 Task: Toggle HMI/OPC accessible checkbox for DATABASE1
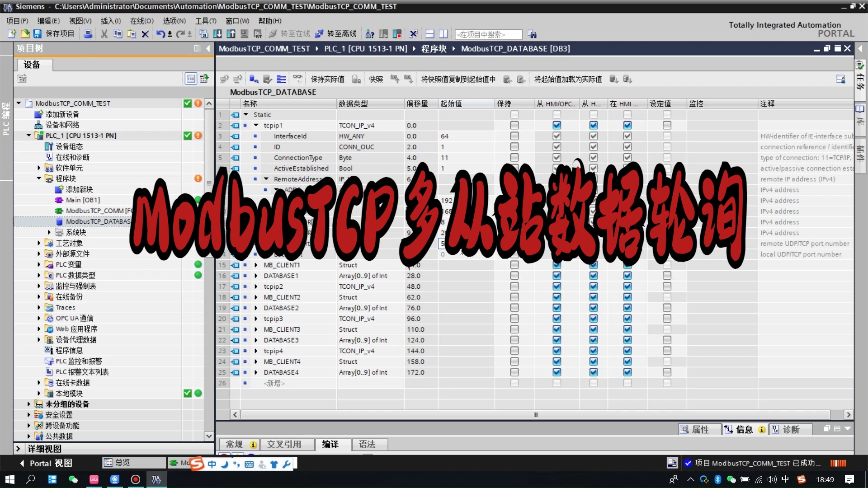pyautogui.click(x=557, y=276)
